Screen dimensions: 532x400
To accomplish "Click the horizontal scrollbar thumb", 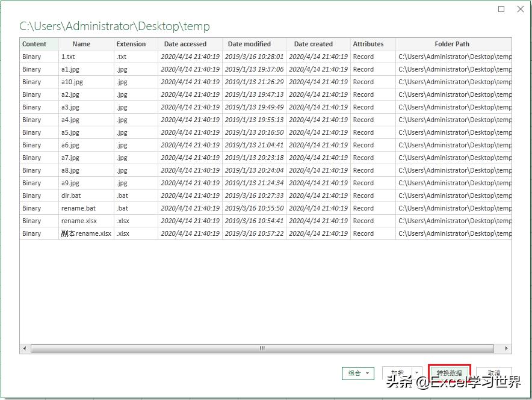I will 262,348.
